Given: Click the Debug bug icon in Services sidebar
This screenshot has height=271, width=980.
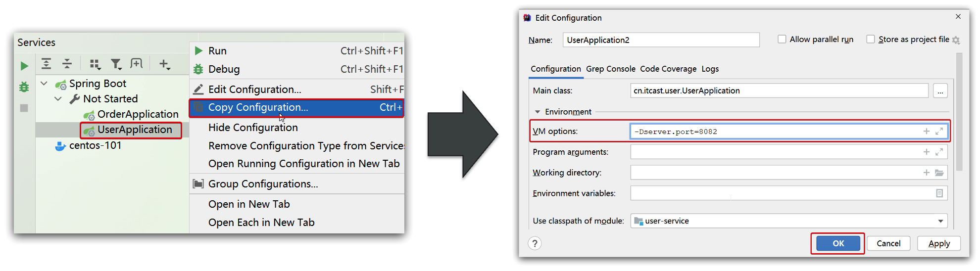Looking at the screenshot, I should pos(24,87).
